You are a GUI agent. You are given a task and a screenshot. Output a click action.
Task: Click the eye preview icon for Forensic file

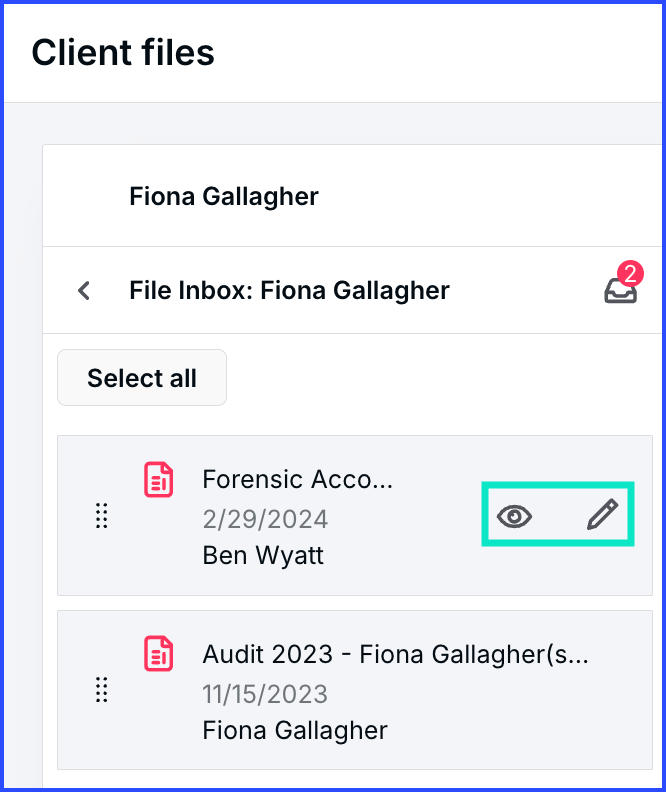coord(514,516)
